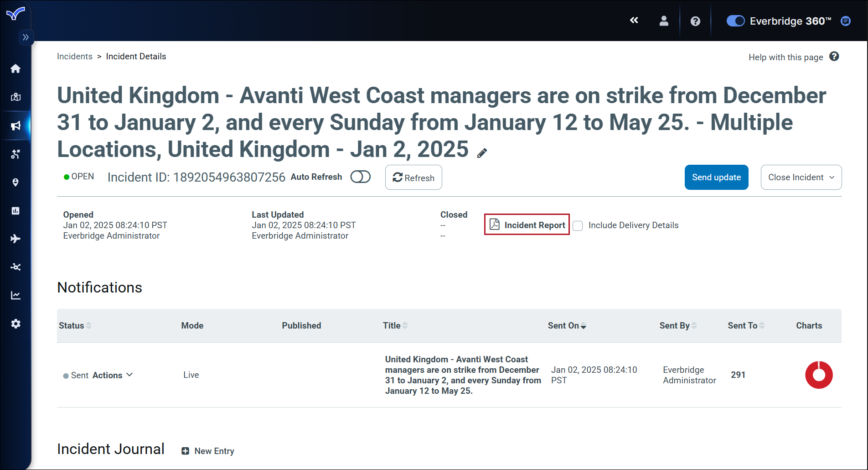Open the Avanti West Coast notification title
The image size is (868, 470).
pyautogui.click(x=463, y=375)
